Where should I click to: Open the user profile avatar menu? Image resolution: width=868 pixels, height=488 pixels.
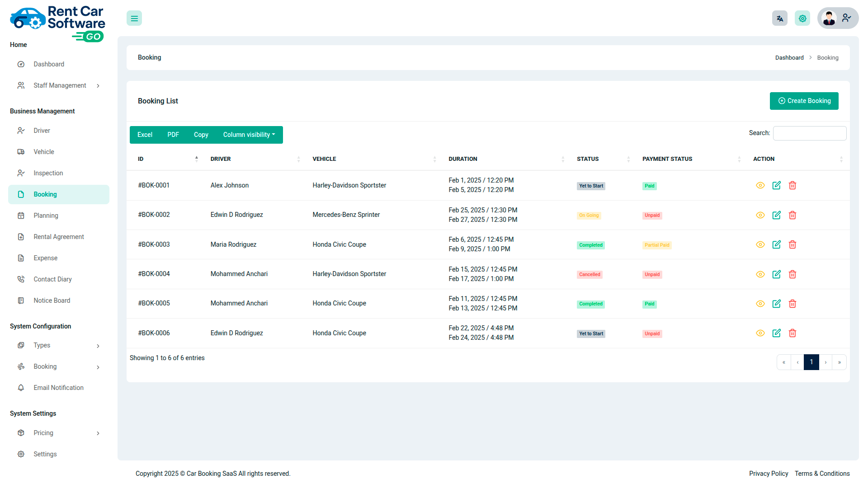[838, 18]
